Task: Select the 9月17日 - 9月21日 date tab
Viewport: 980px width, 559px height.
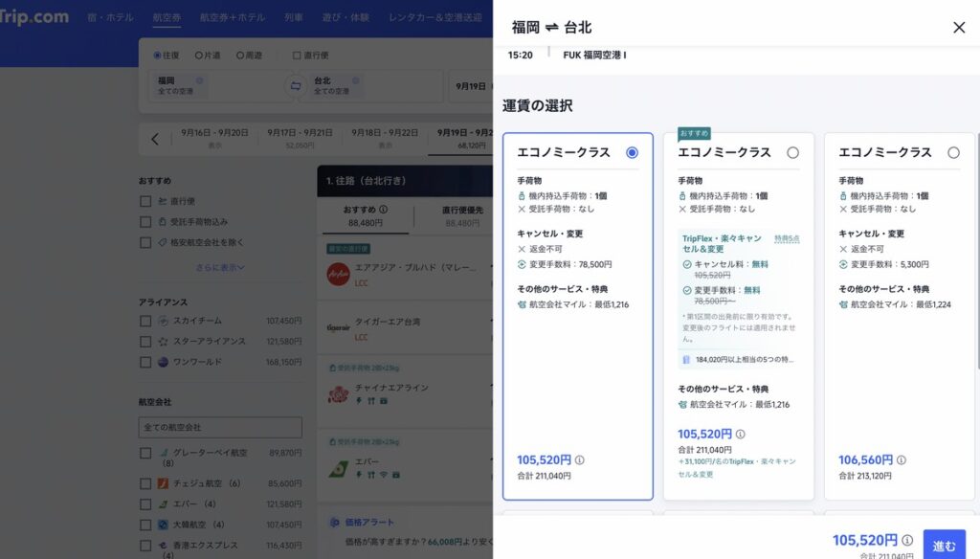Action: pyautogui.click(x=300, y=138)
